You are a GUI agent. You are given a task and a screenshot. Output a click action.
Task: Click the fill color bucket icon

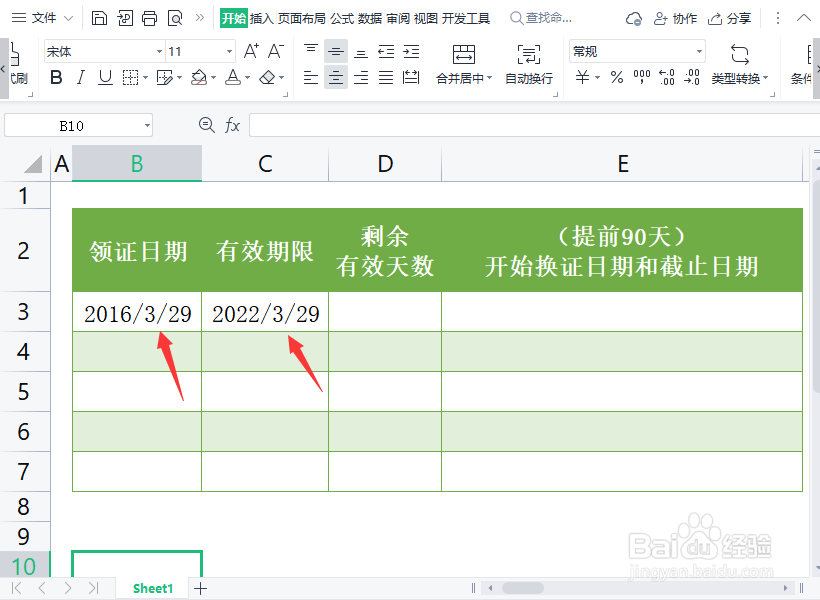point(199,77)
